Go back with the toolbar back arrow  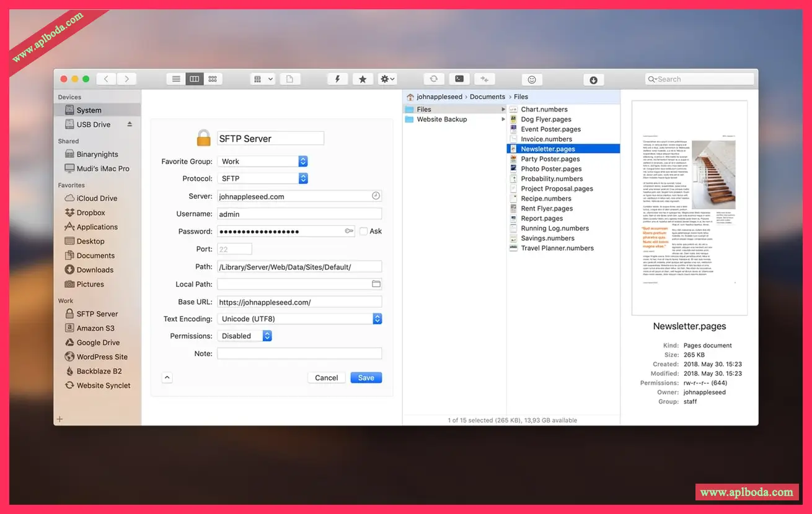[x=106, y=79]
